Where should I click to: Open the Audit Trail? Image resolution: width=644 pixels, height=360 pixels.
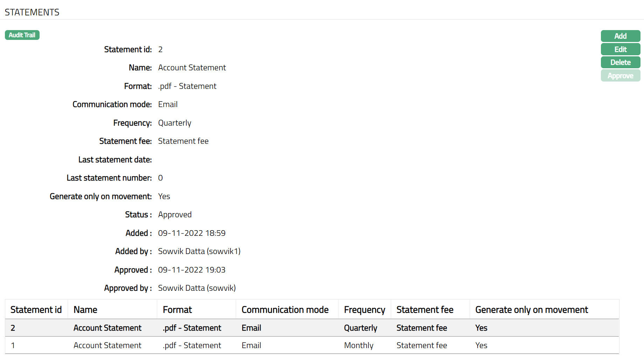pos(22,35)
